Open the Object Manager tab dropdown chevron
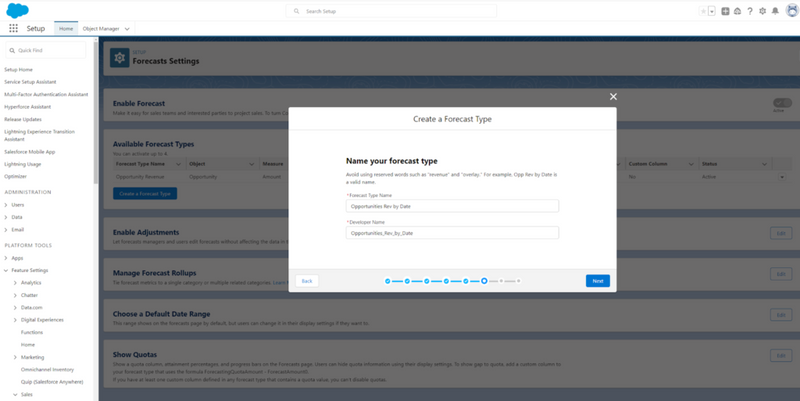Screen dimensions: 800x401 (x=127, y=29)
